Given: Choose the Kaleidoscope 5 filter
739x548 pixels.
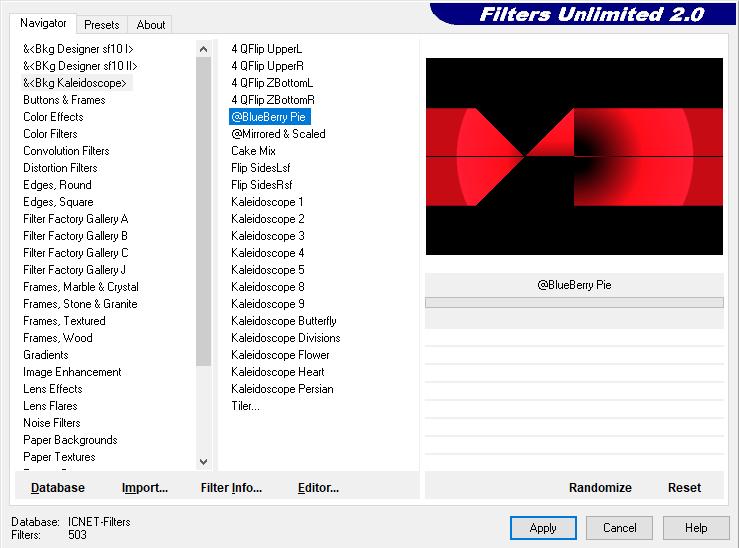Looking at the screenshot, I should click(268, 270).
